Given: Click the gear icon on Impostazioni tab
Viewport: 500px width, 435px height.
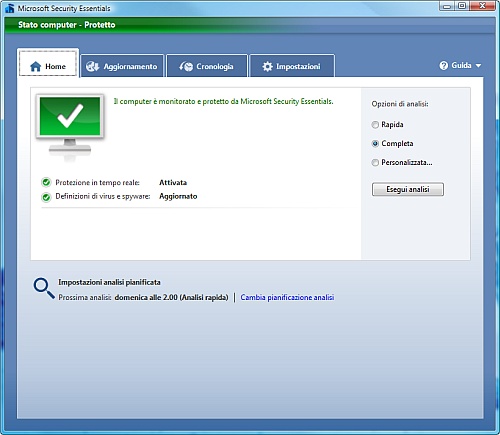Looking at the screenshot, I should (267, 66).
